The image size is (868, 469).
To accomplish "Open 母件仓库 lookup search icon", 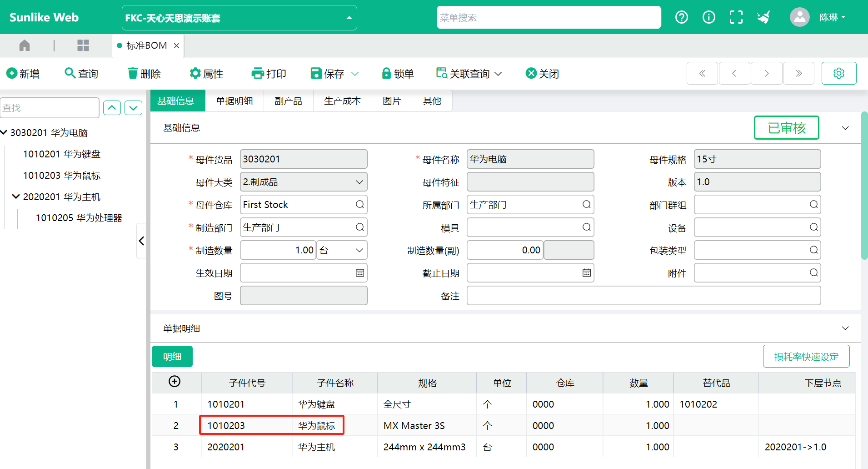I will (359, 205).
